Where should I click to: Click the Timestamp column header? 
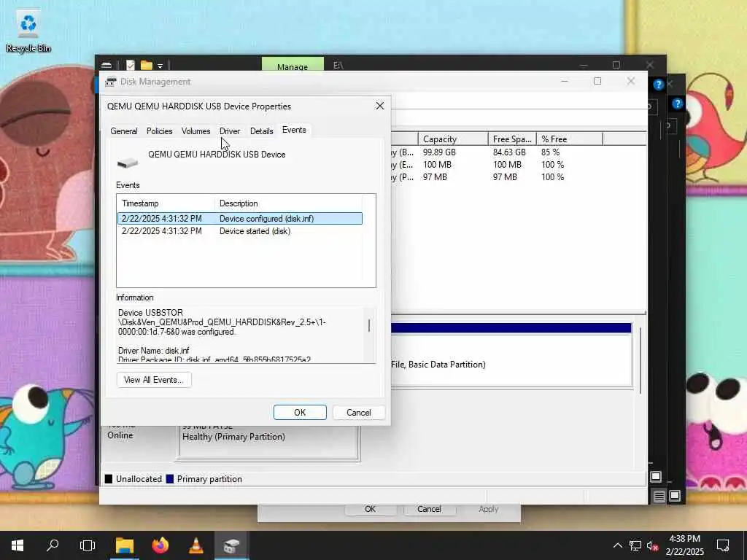(x=166, y=203)
